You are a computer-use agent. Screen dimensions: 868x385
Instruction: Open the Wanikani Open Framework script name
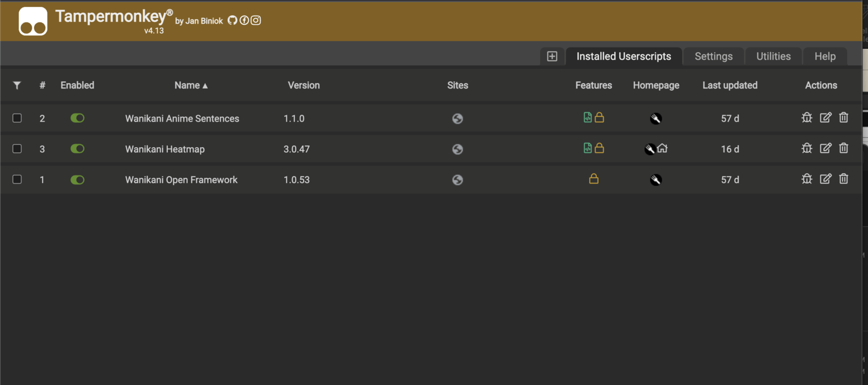tap(181, 180)
